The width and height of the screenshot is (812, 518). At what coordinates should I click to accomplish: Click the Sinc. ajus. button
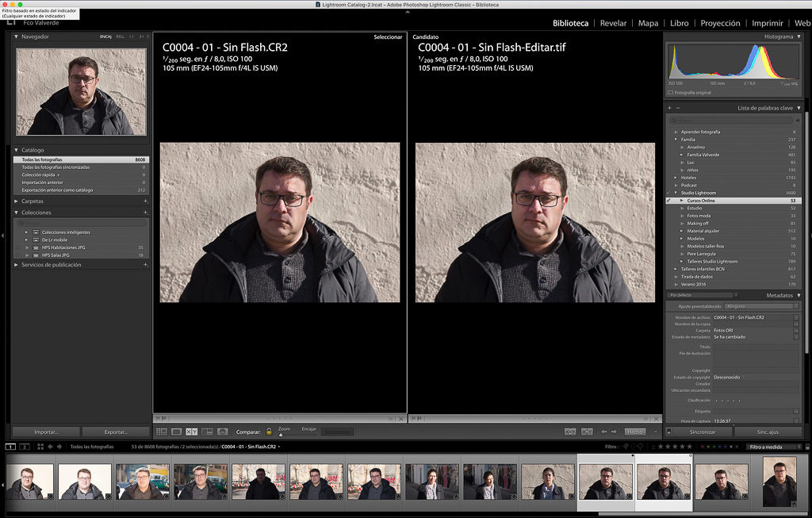768,432
